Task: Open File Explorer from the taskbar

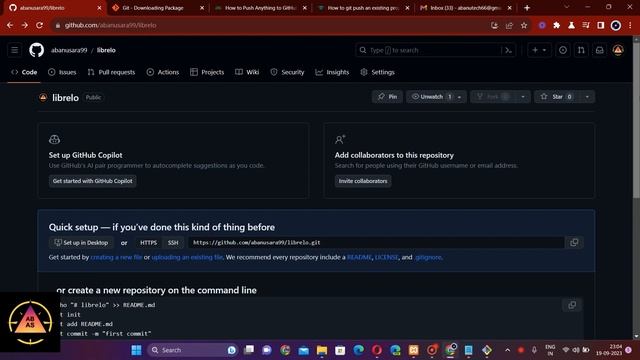Action: (x=322, y=350)
